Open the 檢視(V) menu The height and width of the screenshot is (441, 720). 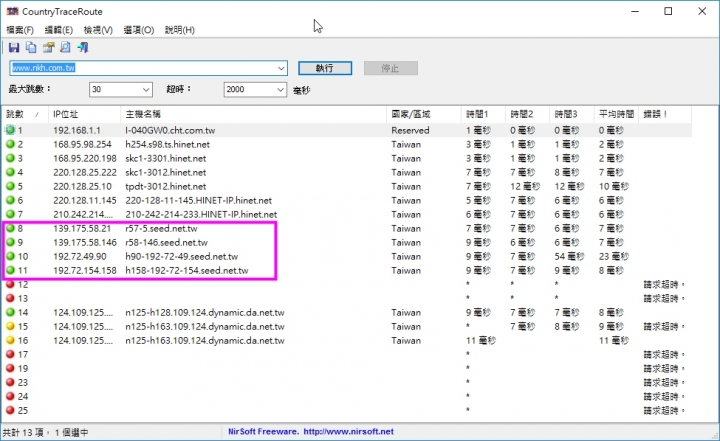pos(98,30)
